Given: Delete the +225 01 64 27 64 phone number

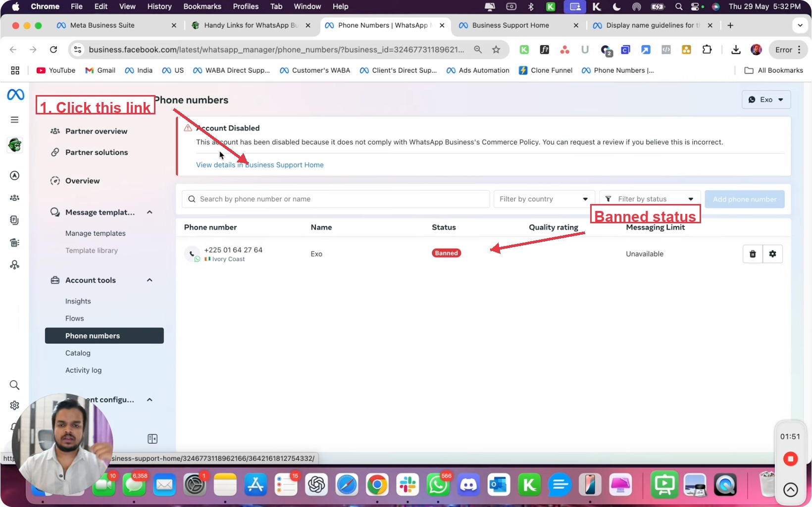Looking at the screenshot, I should (x=753, y=254).
